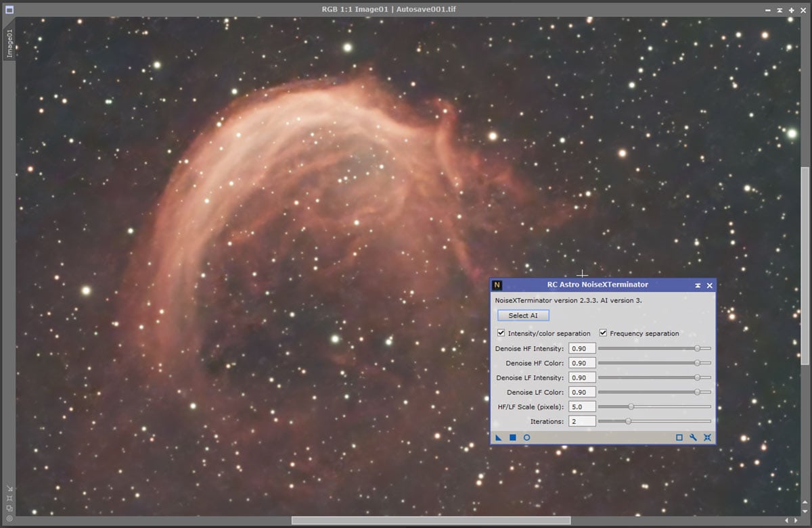Click the Iterations slider handle
The height and width of the screenshot is (528, 812).
(628, 421)
